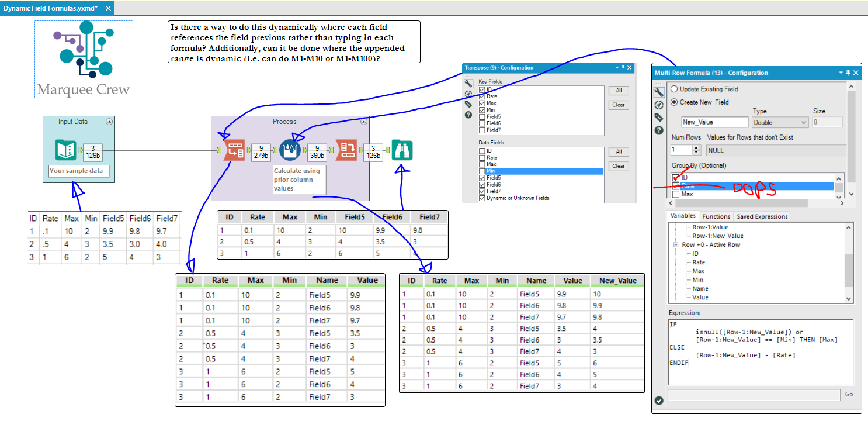Click the Go button in Multi-Row Formula panel
The image size is (868, 421).
tap(848, 394)
